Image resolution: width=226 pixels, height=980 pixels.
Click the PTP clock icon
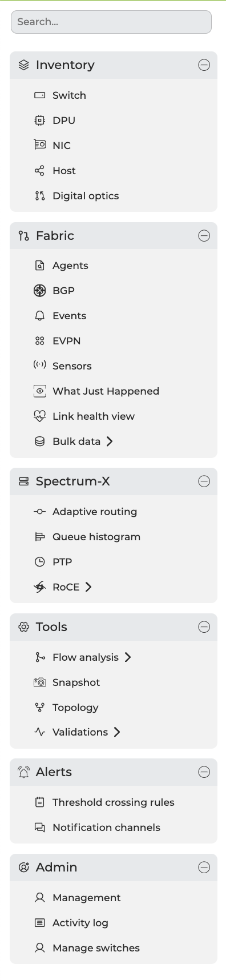click(x=39, y=562)
